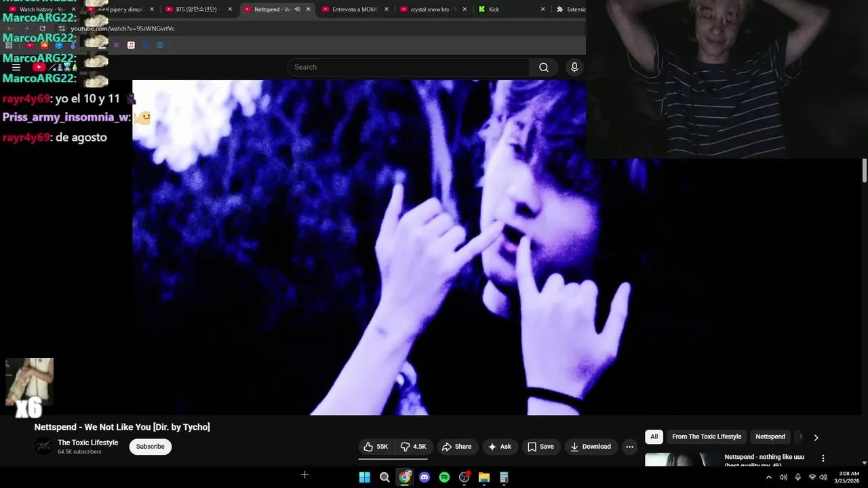The width and height of the screenshot is (868, 488).
Task: Dislike the video showing 4.5K dislikes
Action: tap(413, 447)
